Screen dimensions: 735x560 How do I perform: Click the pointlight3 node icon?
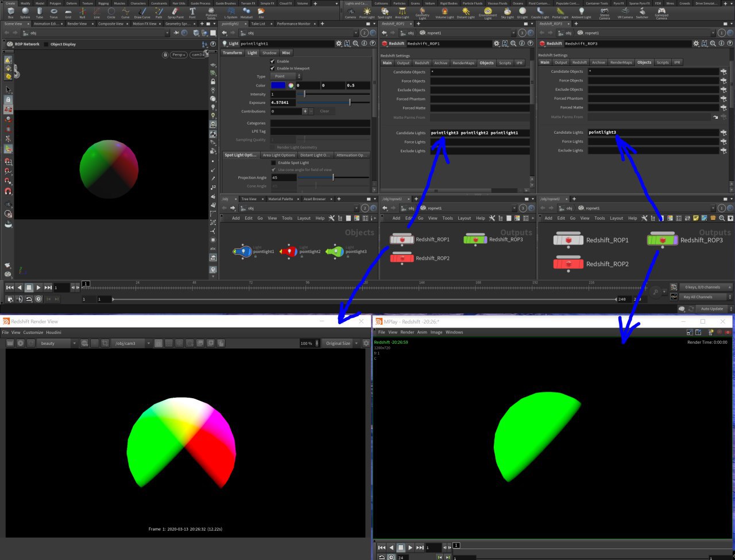coord(335,251)
